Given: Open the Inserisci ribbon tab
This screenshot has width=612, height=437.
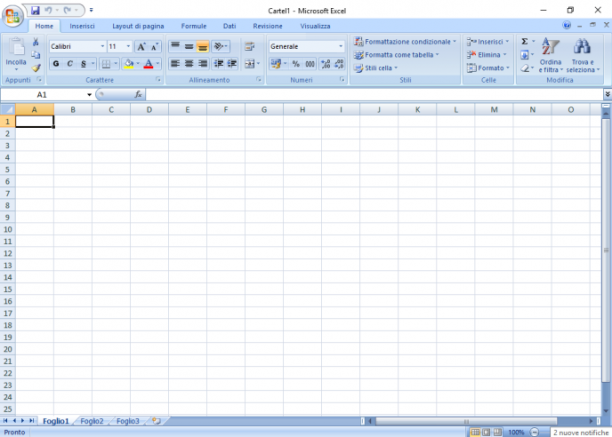Looking at the screenshot, I should coord(82,26).
